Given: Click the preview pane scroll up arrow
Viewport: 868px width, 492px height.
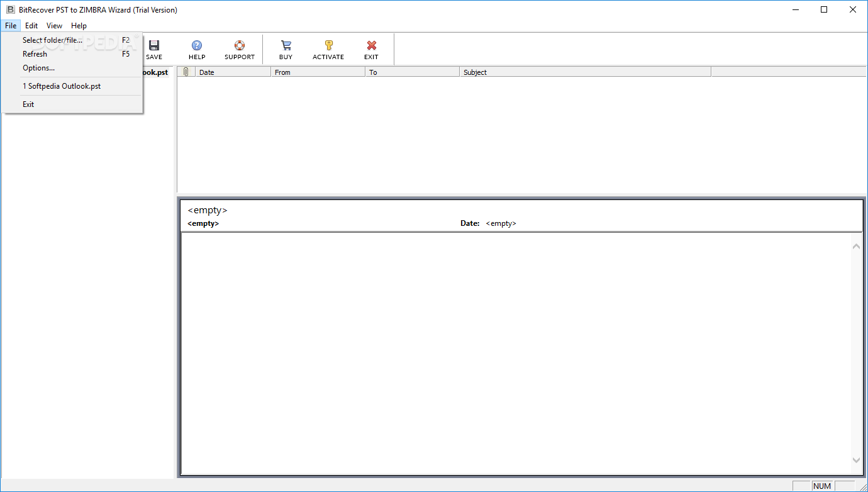Looking at the screenshot, I should point(856,246).
